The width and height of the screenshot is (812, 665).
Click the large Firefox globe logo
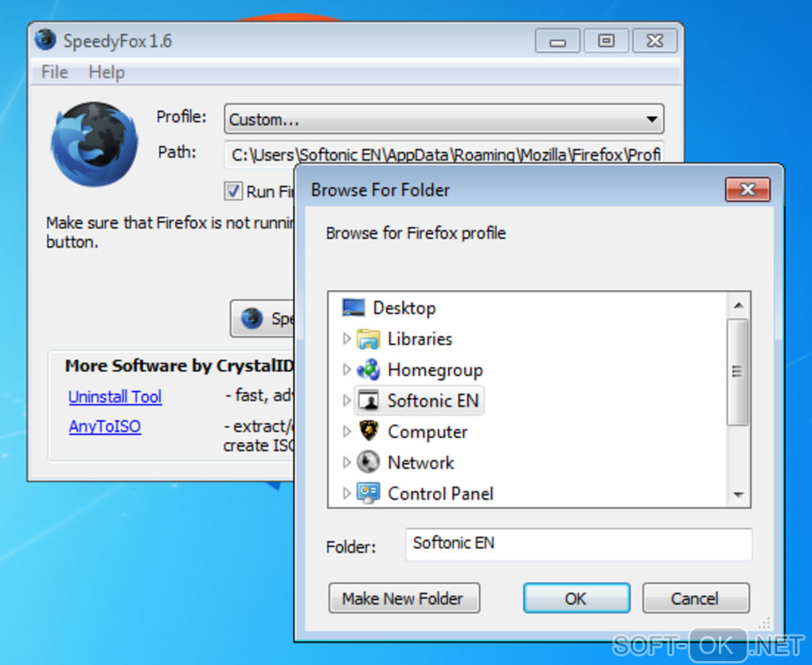(x=94, y=144)
